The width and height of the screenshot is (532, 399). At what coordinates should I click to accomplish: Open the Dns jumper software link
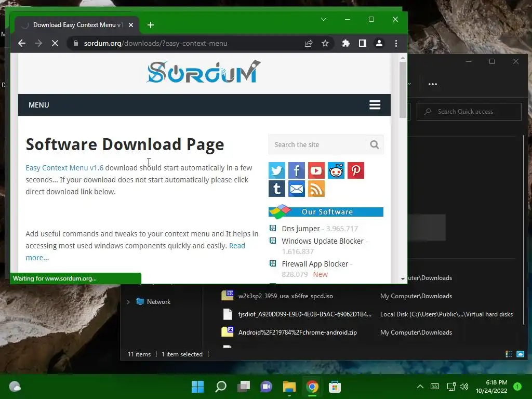click(301, 229)
